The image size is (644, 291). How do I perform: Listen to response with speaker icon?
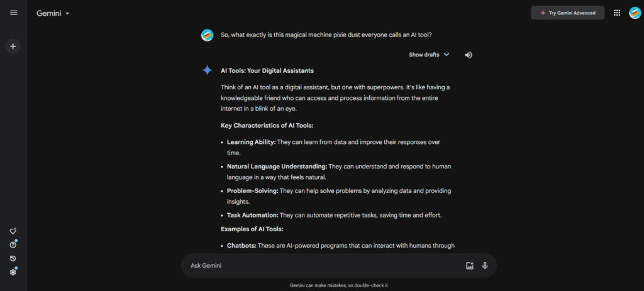tap(469, 55)
